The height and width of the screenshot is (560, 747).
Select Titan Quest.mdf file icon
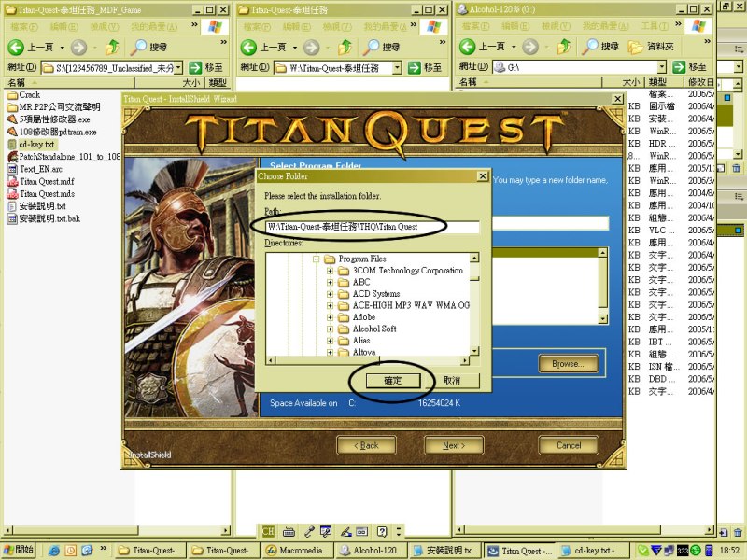[12, 181]
